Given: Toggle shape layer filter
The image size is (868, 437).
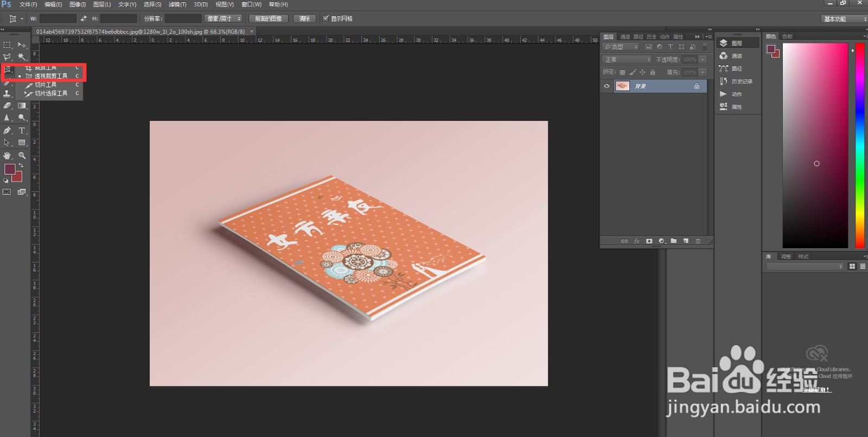Looking at the screenshot, I should [x=681, y=47].
